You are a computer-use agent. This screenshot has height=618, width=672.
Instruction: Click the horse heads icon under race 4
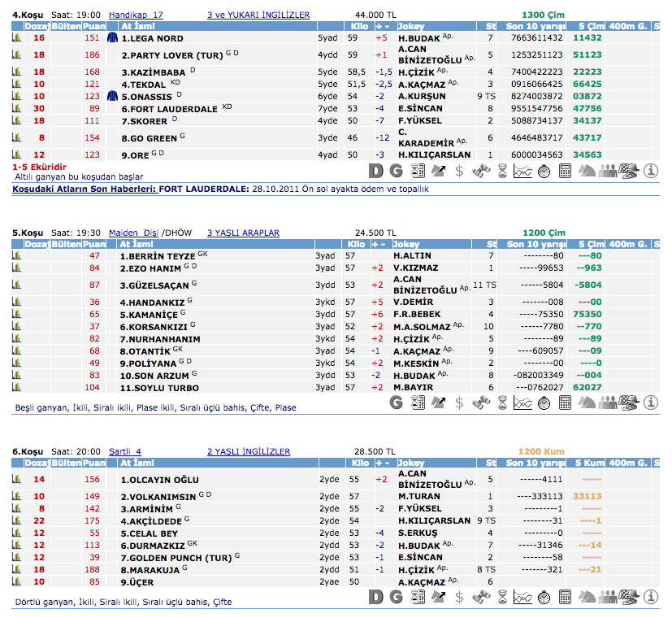click(587, 170)
